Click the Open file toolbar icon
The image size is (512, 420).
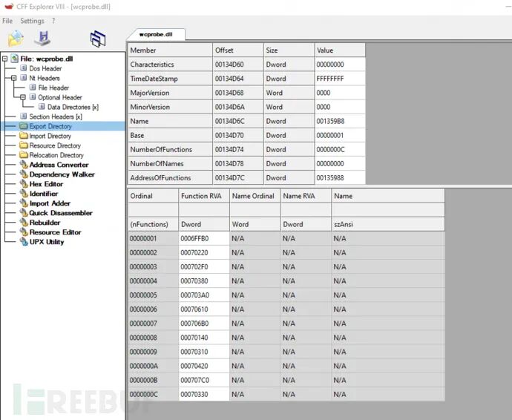click(16, 38)
